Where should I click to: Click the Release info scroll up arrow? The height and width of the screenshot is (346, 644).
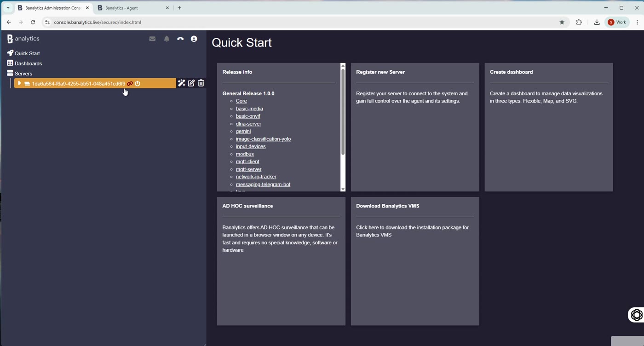coord(343,66)
